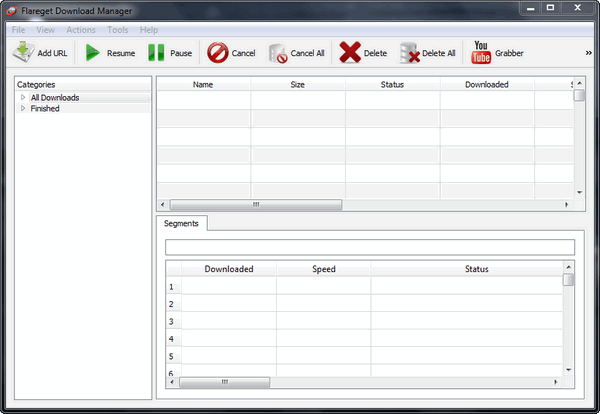The height and width of the screenshot is (414, 600).
Task: Select the All Downloads category
Action: 55,98
